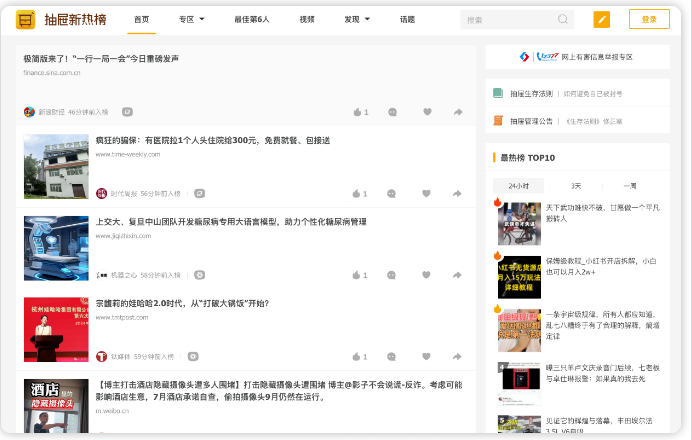Like the 极简版来了 post
Image resolution: width=692 pixels, height=440 pixels.
pyautogui.click(x=361, y=112)
